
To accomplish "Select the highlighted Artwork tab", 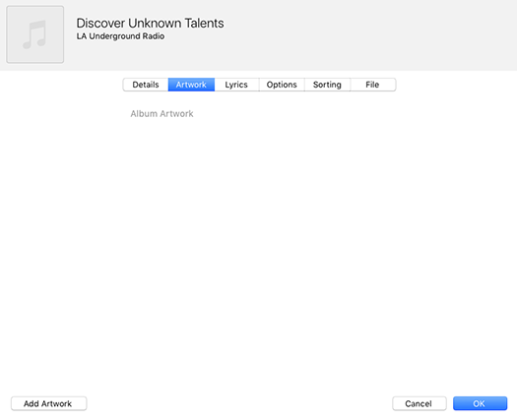I will tap(191, 85).
